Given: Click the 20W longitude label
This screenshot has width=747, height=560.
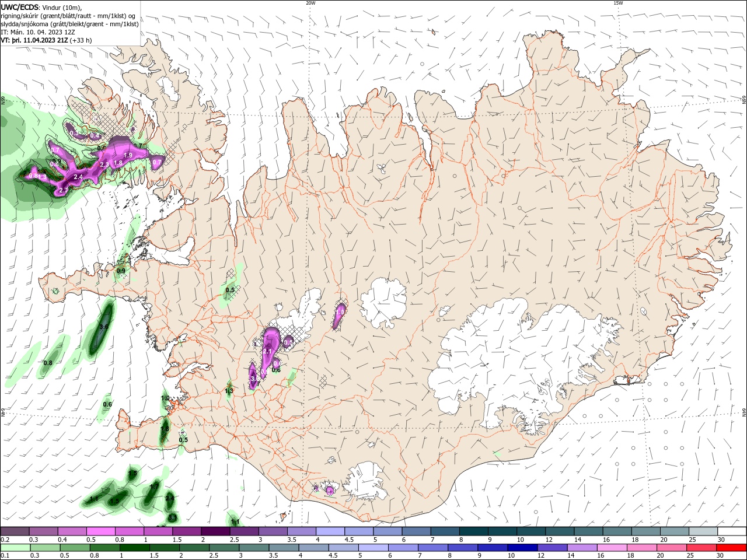Looking at the screenshot, I should pyautogui.click(x=310, y=3).
